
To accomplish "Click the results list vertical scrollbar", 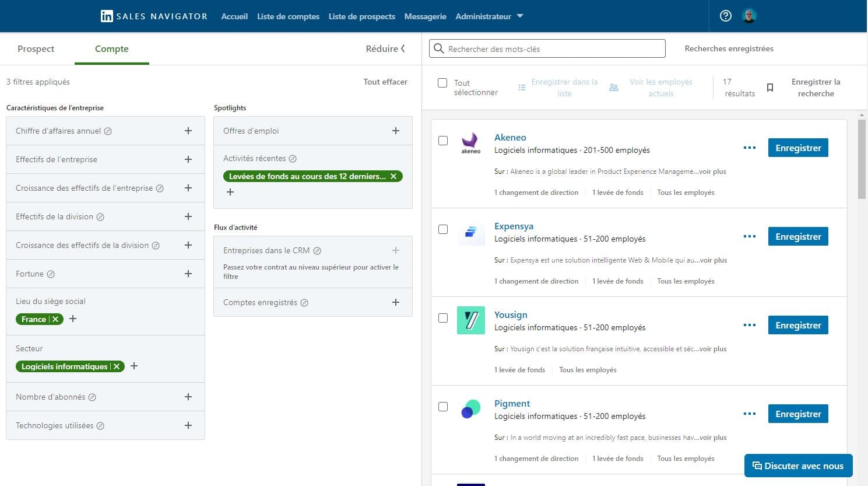I will (x=862, y=159).
